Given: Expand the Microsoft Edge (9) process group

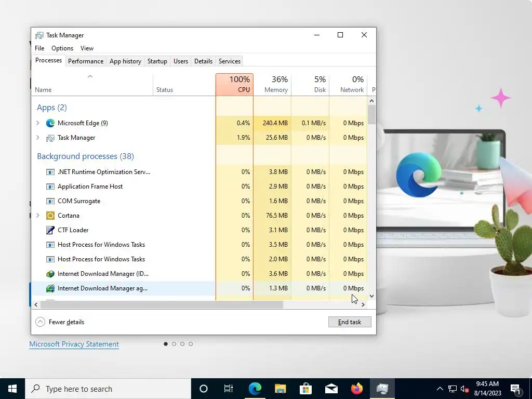Looking at the screenshot, I should (37, 123).
